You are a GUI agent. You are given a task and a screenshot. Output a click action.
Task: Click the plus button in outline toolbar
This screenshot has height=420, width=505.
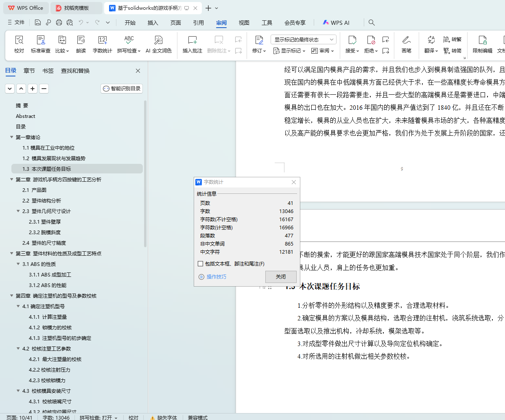click(x=33, y=88)
